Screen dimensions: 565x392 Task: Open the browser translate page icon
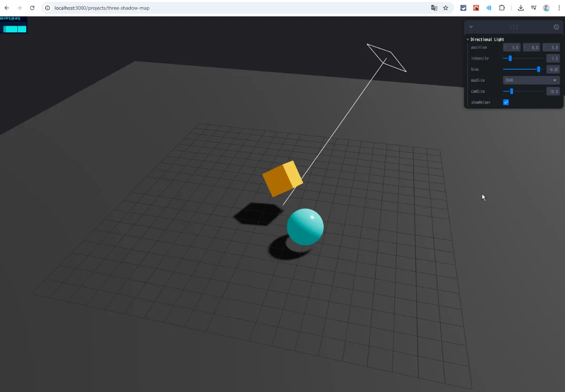point(434,8)
